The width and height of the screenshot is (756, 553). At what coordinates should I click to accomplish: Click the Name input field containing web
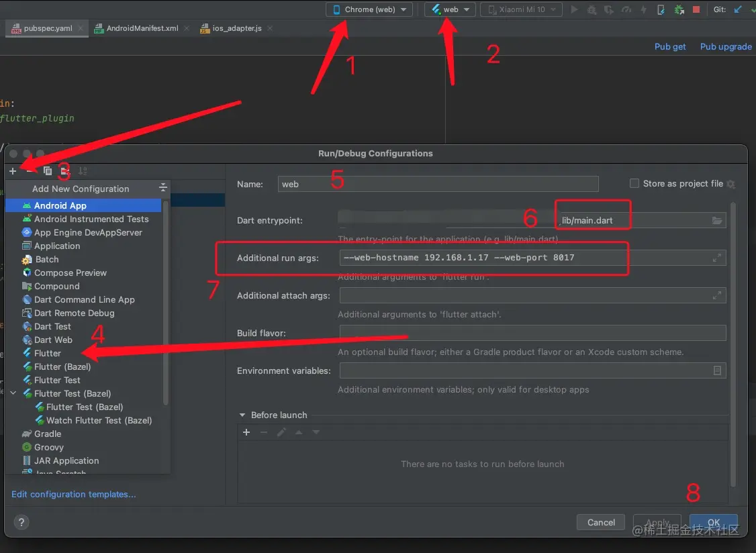(438, 184)
